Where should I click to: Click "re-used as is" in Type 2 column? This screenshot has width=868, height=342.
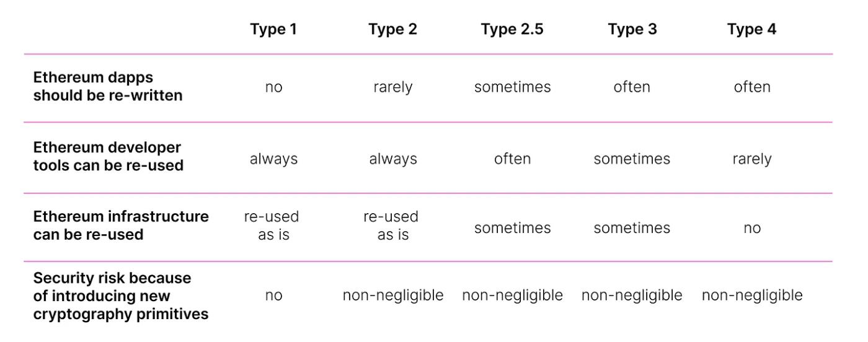point(392,226)
